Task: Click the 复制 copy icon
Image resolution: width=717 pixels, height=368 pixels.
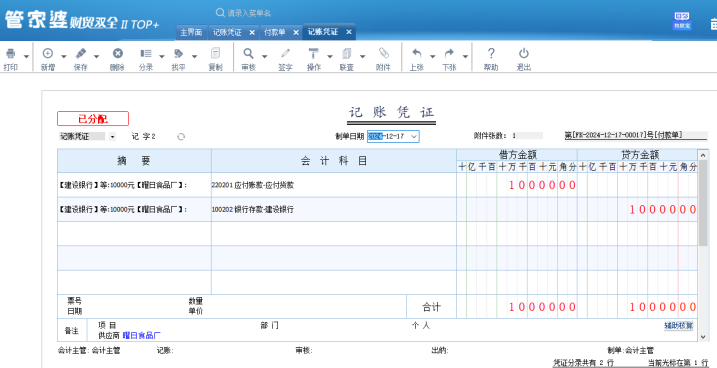Action: pyautogui.click(x=215, y=53)
